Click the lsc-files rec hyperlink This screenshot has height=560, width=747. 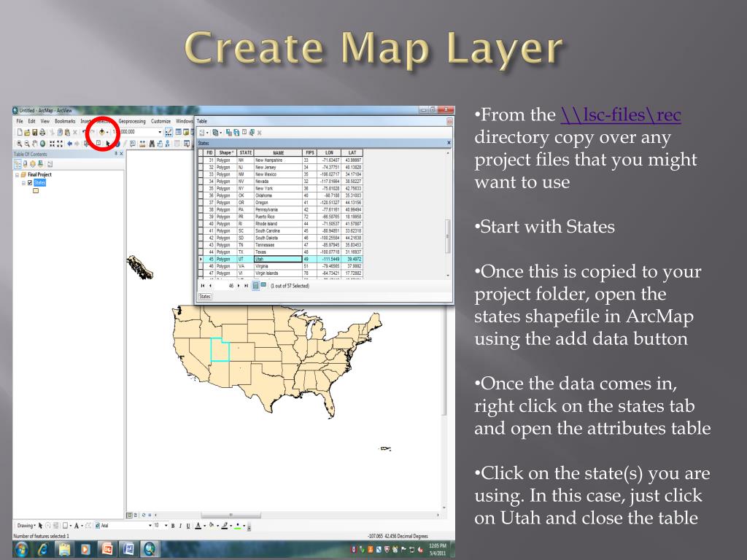[621, 114]
